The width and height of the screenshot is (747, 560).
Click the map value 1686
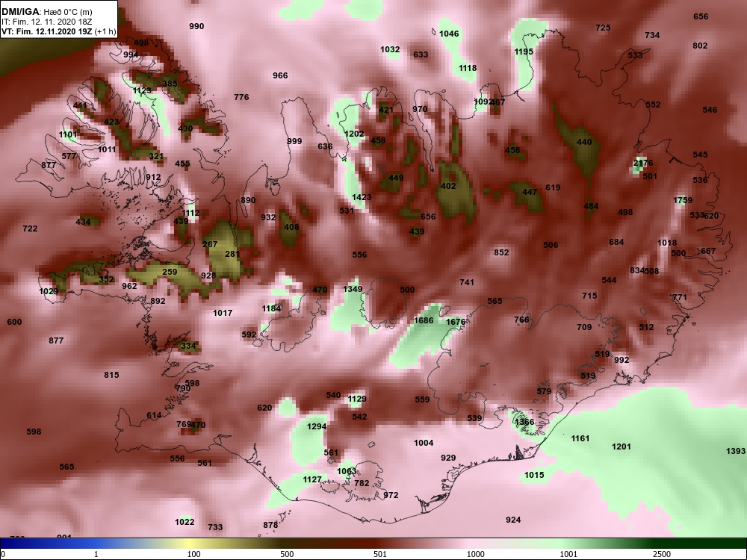424,320
